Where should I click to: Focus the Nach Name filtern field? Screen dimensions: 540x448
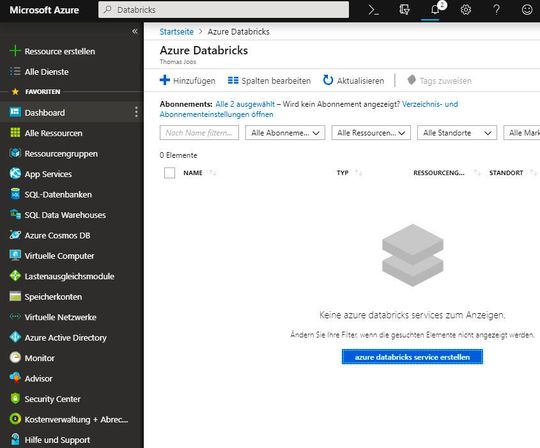pos(199,133)
